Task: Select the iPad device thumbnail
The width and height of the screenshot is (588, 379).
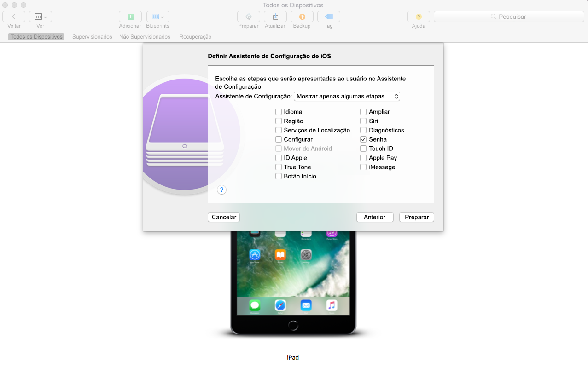Action: pyautogui.click(x=293, y=283)
